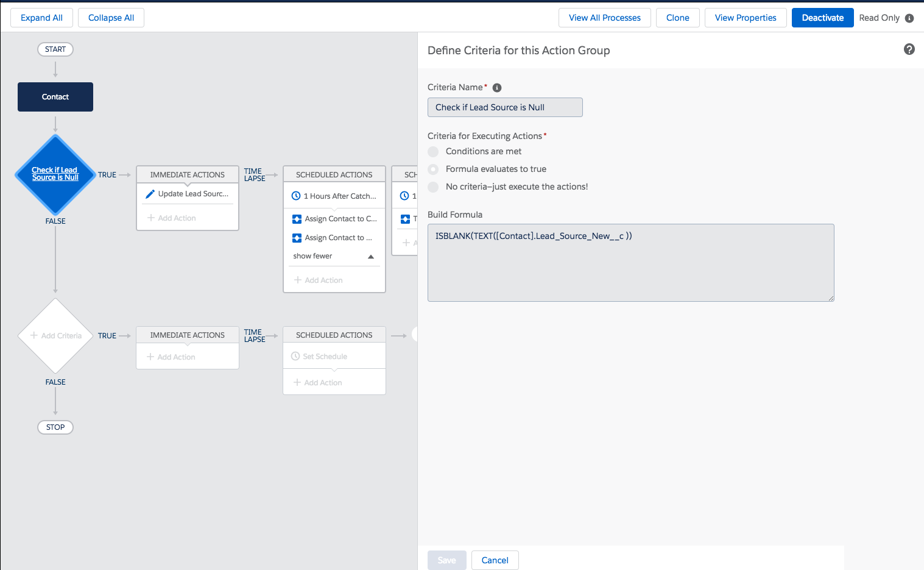Click the Deactivate button
Screen dimensions: 924x570
822,18
